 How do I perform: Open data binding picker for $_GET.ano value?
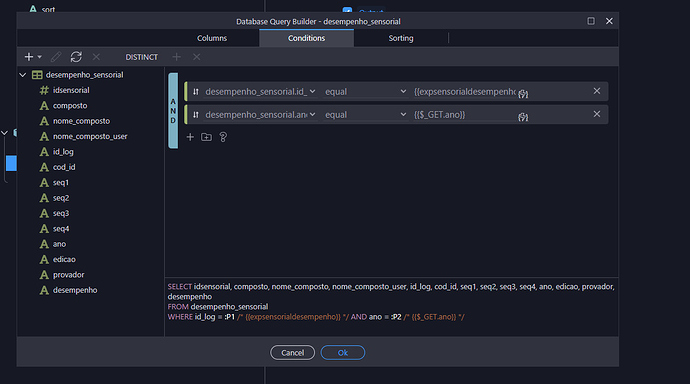(x=523, y=117)
